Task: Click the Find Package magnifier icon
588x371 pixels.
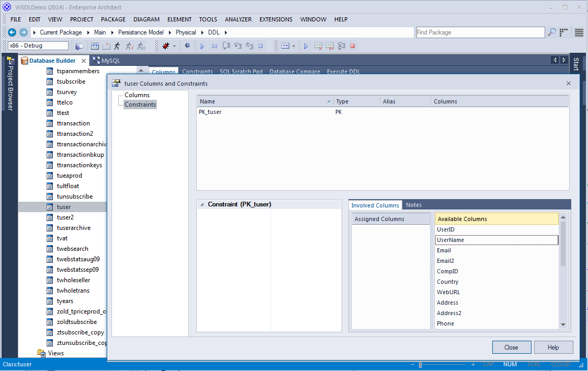Action: point(551,32)
